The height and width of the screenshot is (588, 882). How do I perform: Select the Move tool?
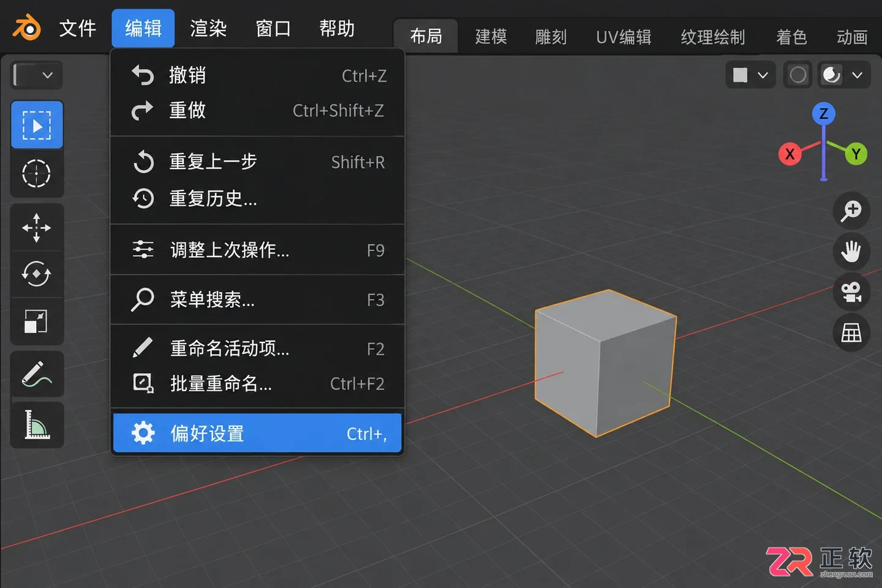(37, 228)
